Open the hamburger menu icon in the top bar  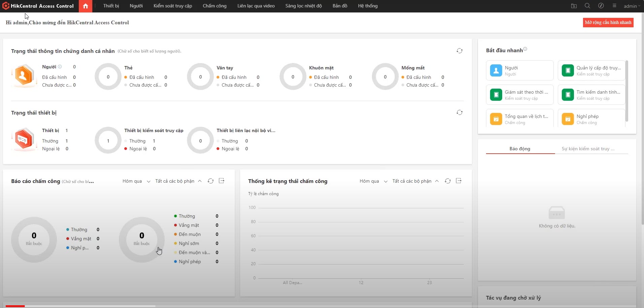(614, 6)
